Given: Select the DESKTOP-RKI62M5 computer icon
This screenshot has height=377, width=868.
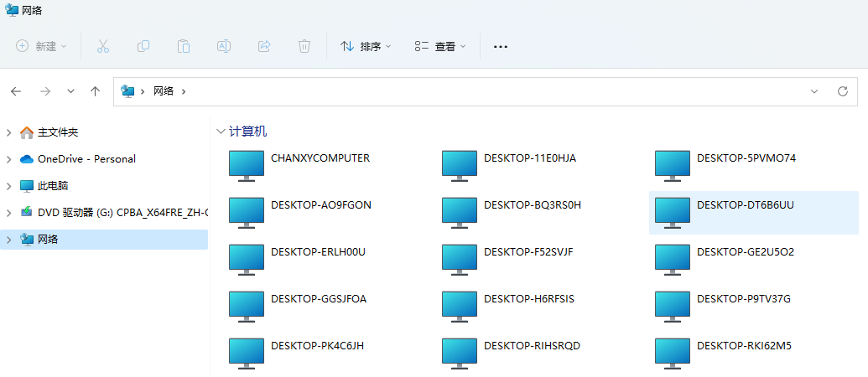Looking at the screenshot, I should click(673, 354).
